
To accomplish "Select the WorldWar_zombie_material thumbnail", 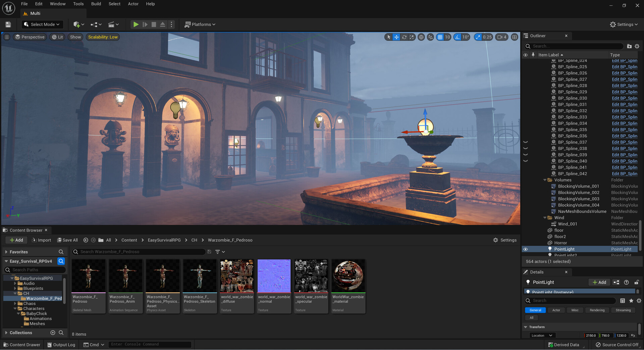I will tap(348, 276).
